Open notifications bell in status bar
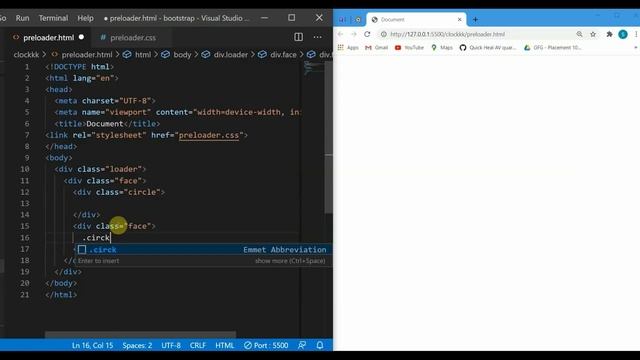The width and height of the screenshot is (640, 360). 320,345
